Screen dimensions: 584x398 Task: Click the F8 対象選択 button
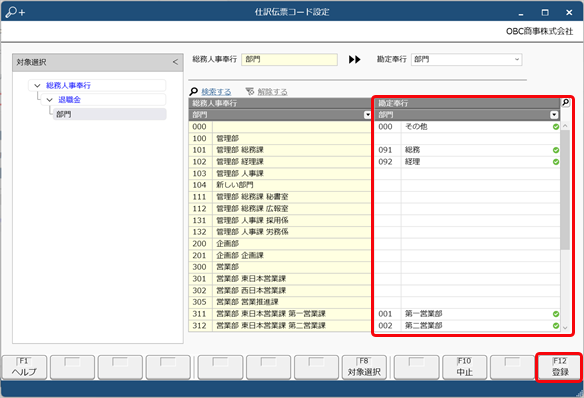364,367
